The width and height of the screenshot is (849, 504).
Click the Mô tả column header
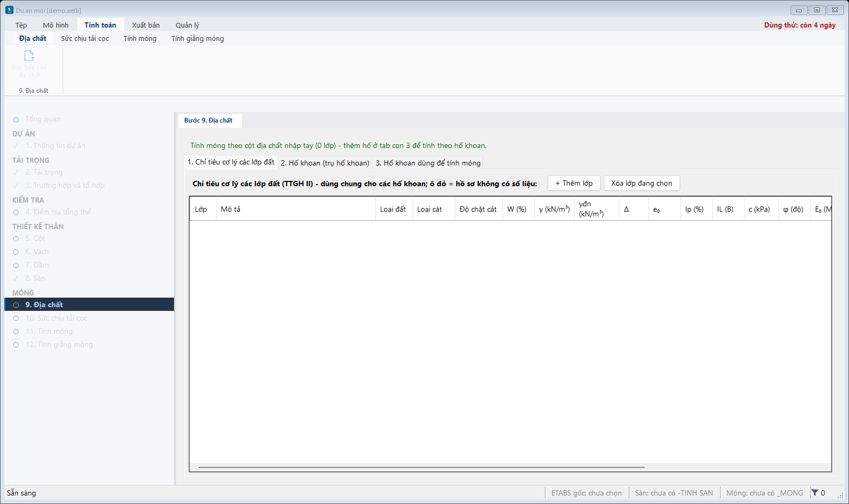pyautogui.click(x=296, y=209)
